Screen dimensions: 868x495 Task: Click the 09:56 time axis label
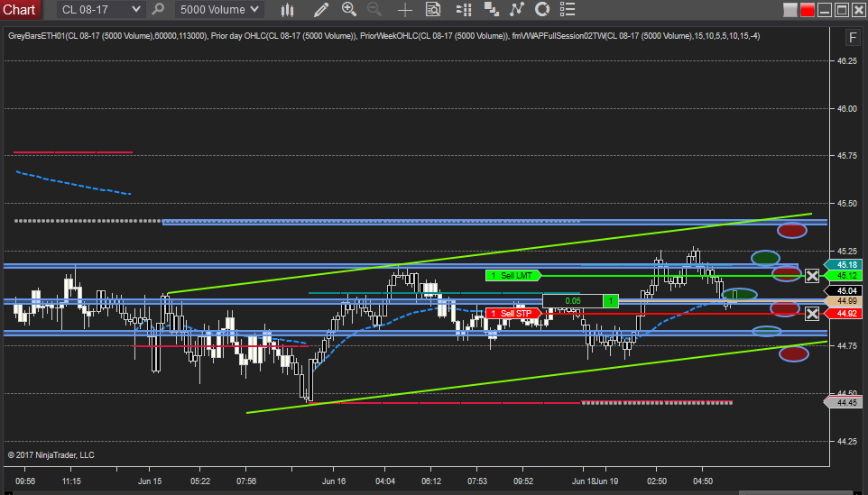tap(25, 481)
